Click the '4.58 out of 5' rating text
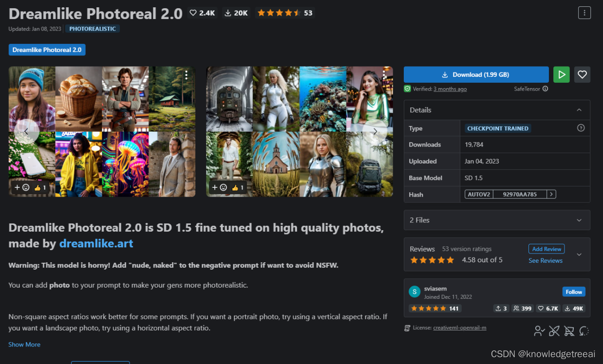 482,260
